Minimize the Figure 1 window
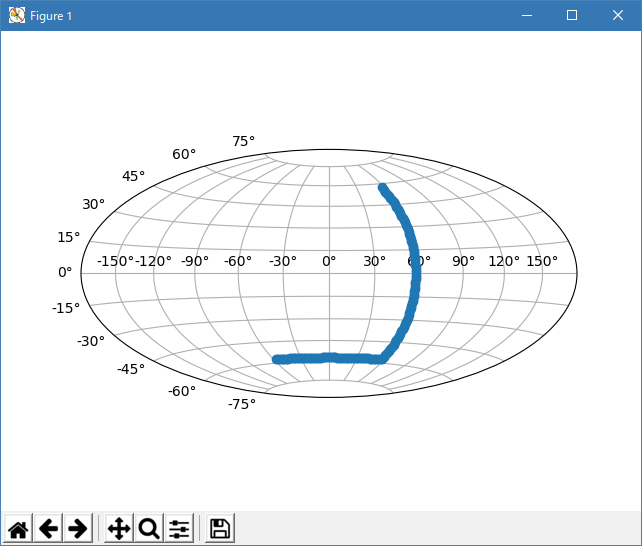This screenshot has width=642, height=546. [x=525, y=16]
